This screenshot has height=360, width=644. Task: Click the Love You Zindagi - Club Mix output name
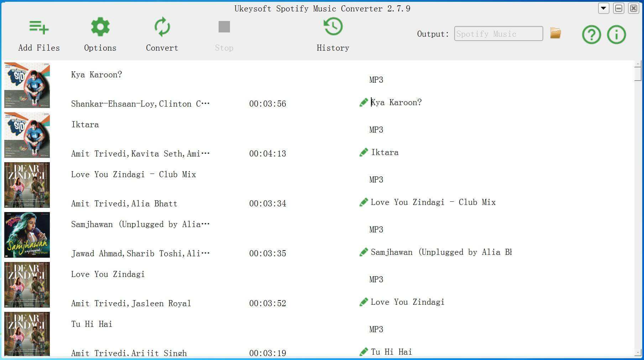433,202
